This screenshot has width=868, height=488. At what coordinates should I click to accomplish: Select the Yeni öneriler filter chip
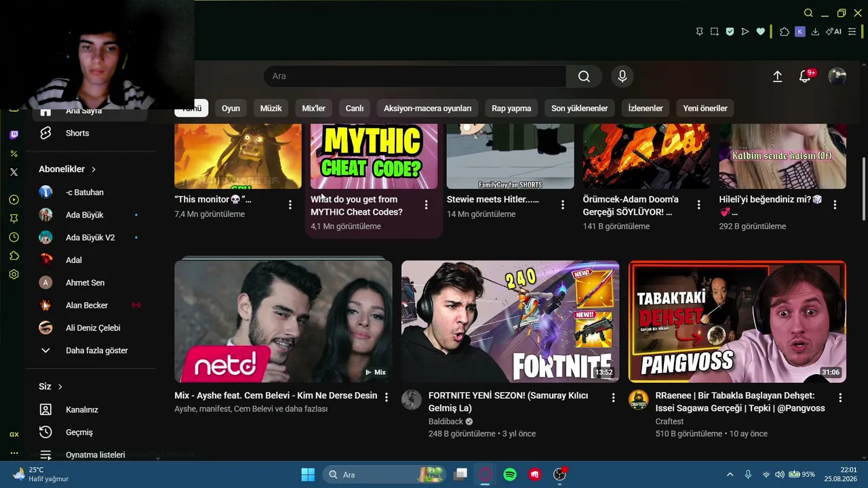coord(705,108)
